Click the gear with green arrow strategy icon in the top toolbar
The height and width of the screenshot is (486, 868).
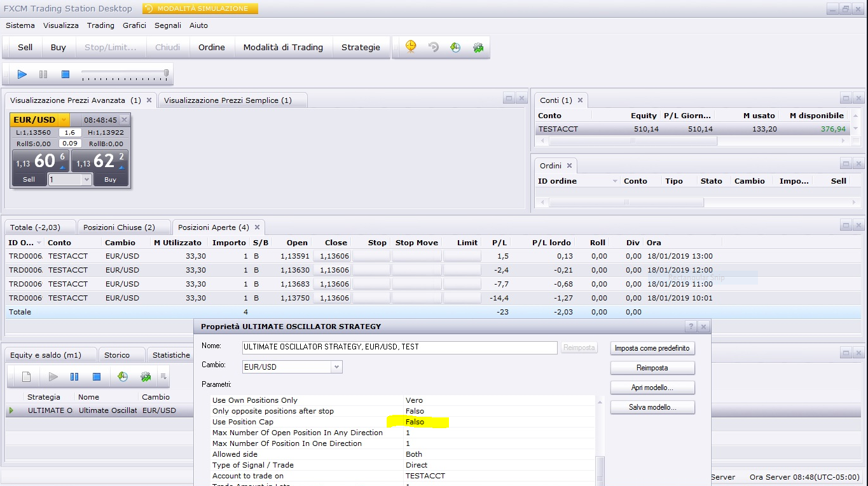pos(478,47)
